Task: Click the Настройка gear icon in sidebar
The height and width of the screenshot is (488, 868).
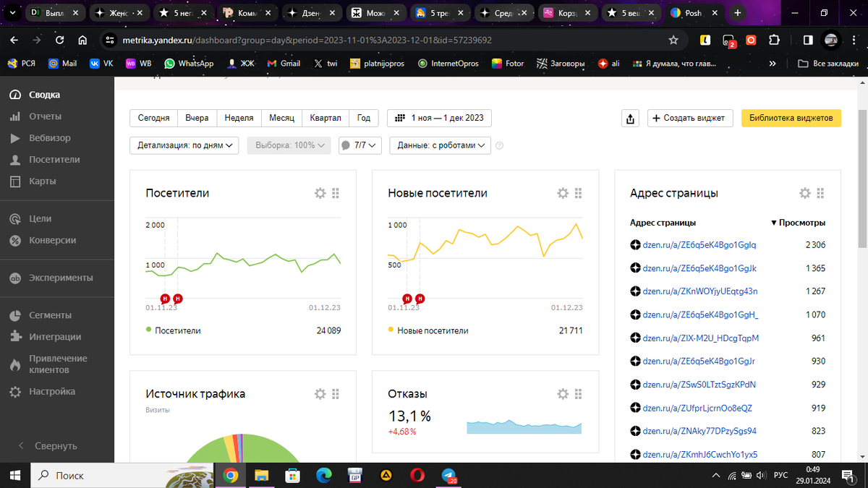Action: 14,392
